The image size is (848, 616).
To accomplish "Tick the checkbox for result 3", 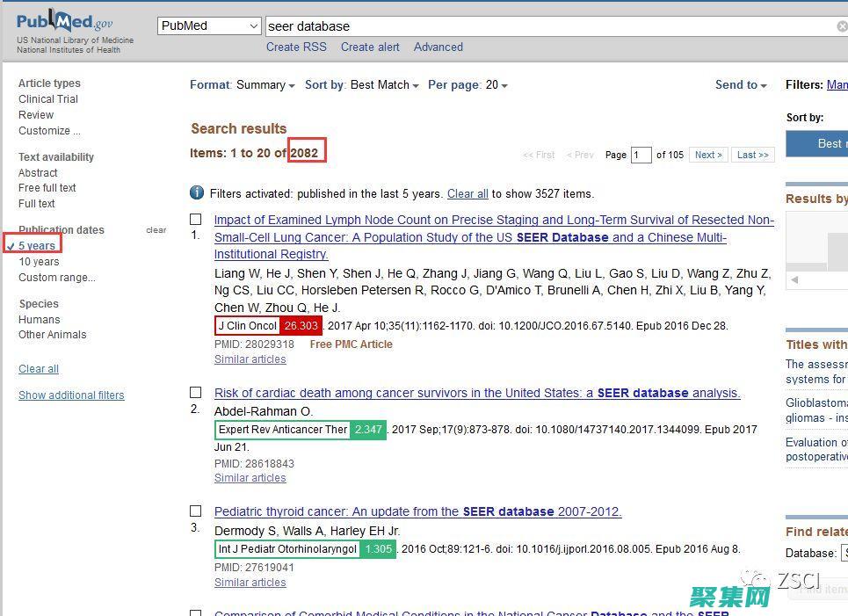I will point(196,511).
